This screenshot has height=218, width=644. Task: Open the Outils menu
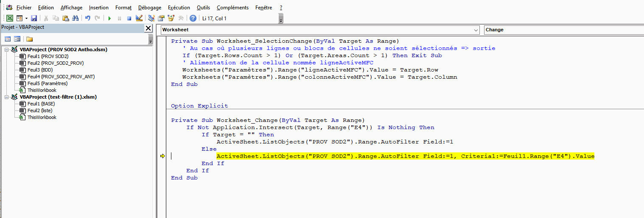click(203, 8)
